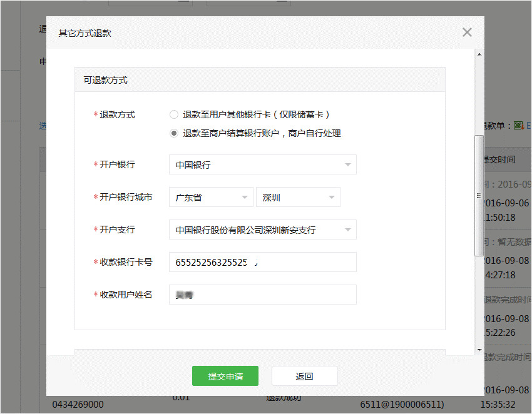Select 退款至商户结算银行账户 radio option
This screenshot has height=414, width=532.
(174, 133)
